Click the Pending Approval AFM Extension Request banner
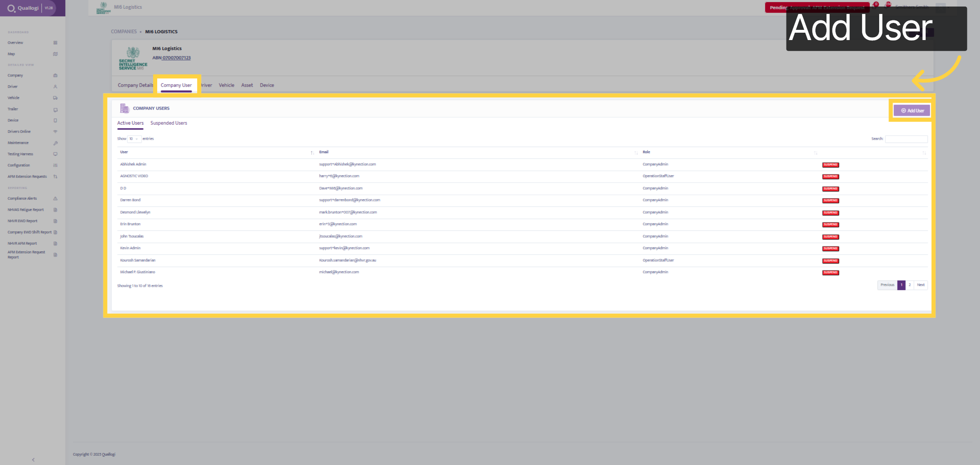 pyautogui.click(x=817, y=7)
